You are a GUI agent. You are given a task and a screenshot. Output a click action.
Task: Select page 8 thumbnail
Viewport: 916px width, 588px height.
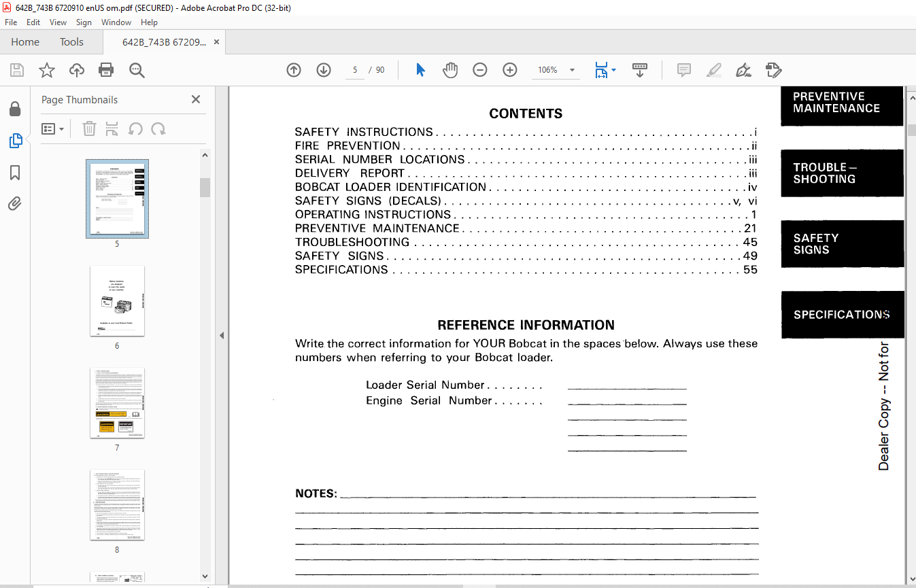[117, 504]
